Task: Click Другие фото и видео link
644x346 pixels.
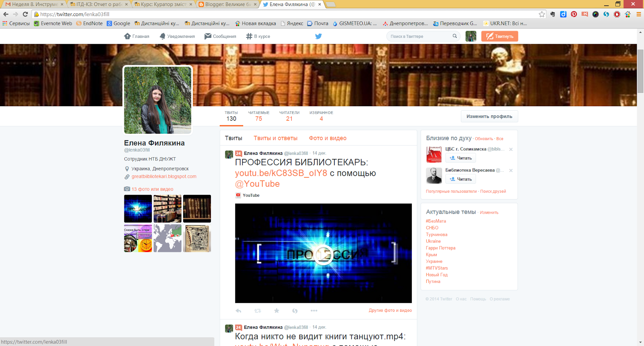Action: [x=390, y=310]
